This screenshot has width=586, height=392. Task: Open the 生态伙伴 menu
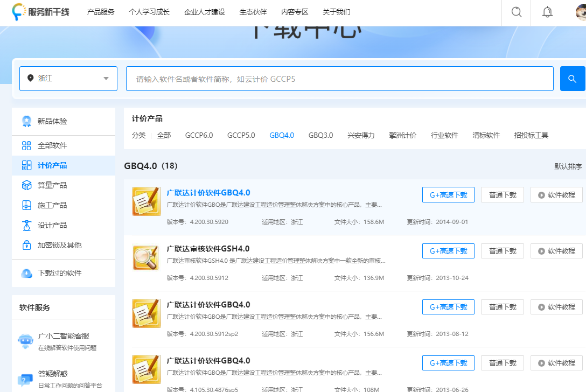coord(253,12)
